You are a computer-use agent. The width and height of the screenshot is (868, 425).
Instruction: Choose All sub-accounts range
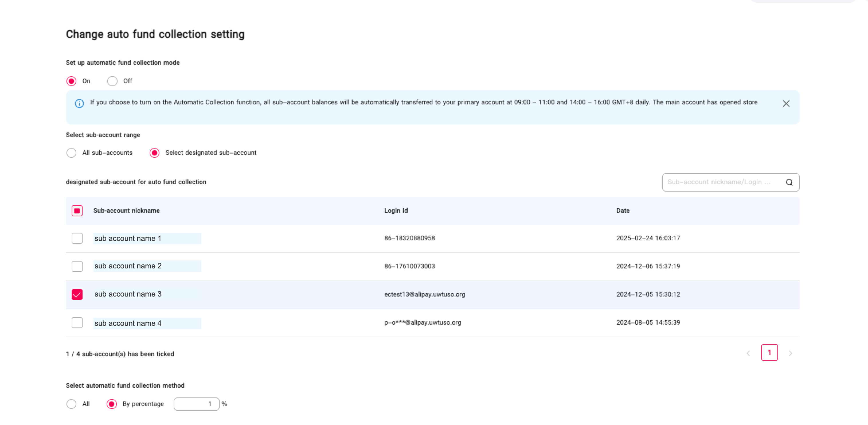(71, 153)
